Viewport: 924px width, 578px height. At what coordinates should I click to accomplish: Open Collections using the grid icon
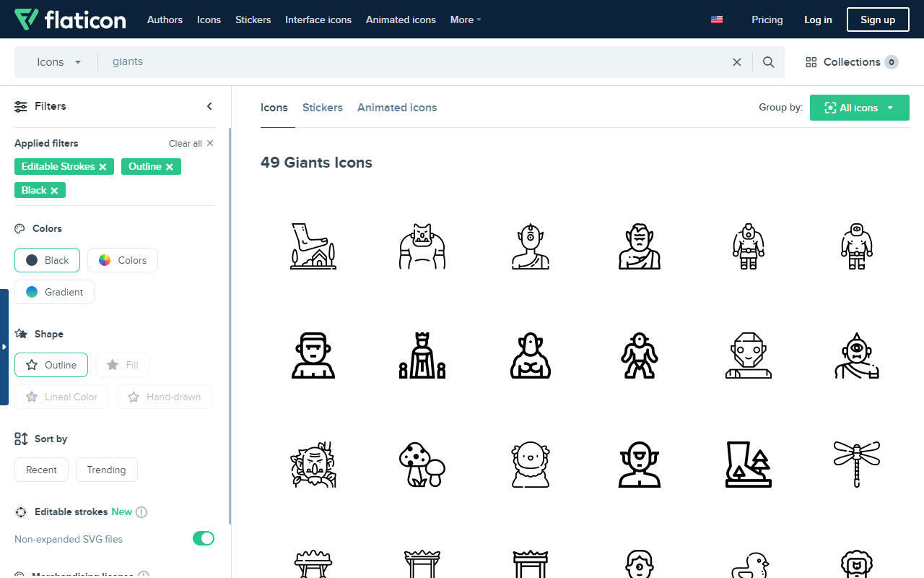[811, 61]
